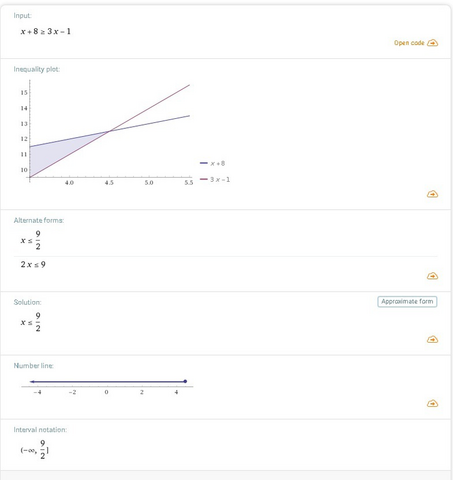
Task: Click the Approximate form button
Action: click(407, 301)
